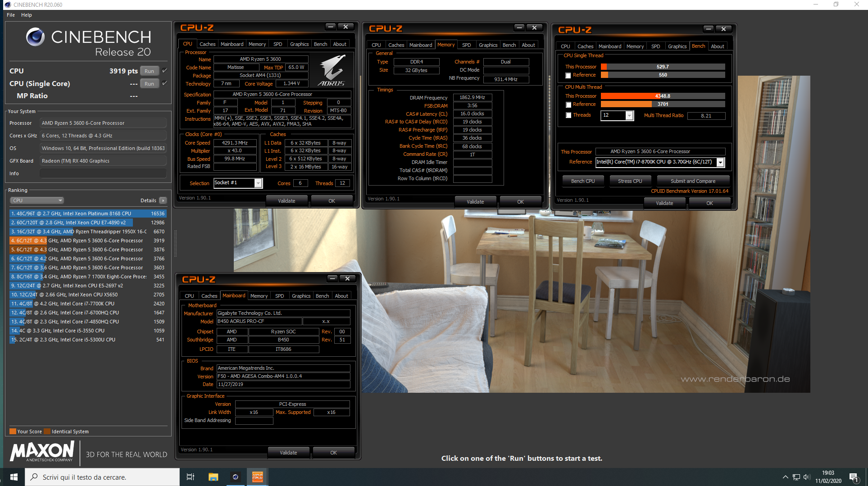Image resolution: width=868 pixels, height=486 pixels.
Task: Click Bench CPU button
Action: (x=583, y=181)
